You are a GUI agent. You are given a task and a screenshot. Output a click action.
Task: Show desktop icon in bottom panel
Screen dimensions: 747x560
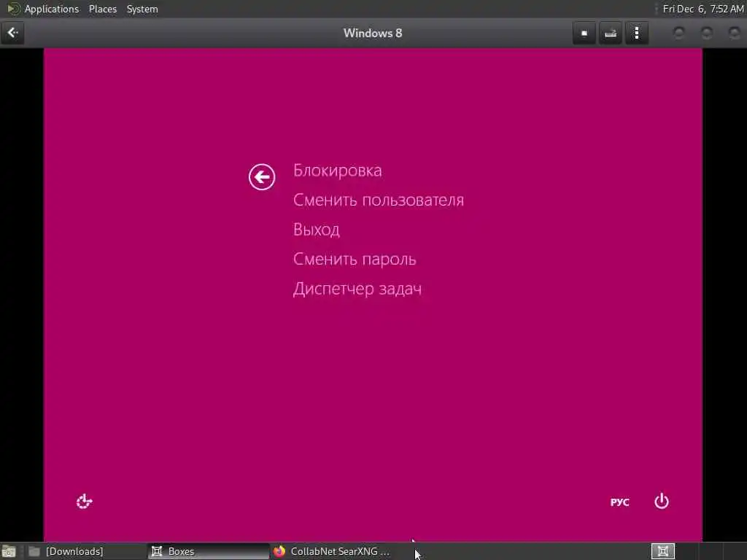[x=9, y=551]
